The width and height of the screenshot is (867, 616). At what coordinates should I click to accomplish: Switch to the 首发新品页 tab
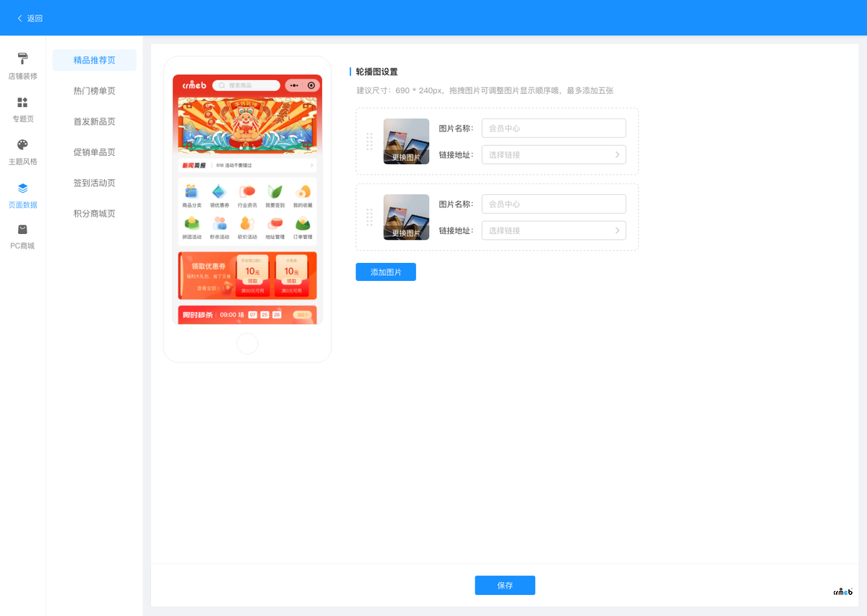95,121
